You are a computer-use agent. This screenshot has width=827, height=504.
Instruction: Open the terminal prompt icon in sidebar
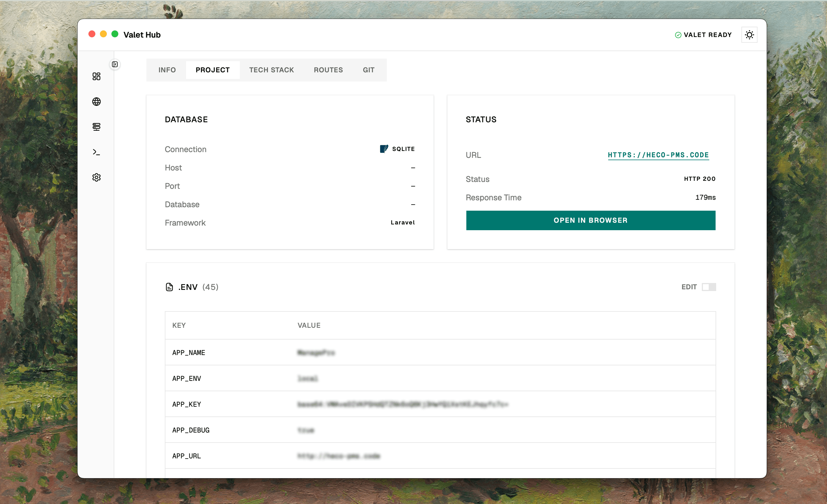tap(96, 152)
